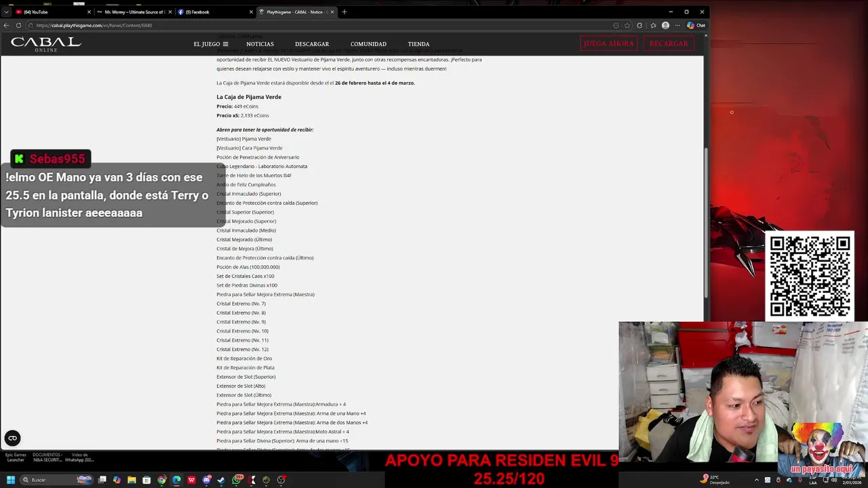Image resolution: width=868 pixels, height=488 pixels.
Task: Open the volume speaker tray icon
Action: point(833,480)
